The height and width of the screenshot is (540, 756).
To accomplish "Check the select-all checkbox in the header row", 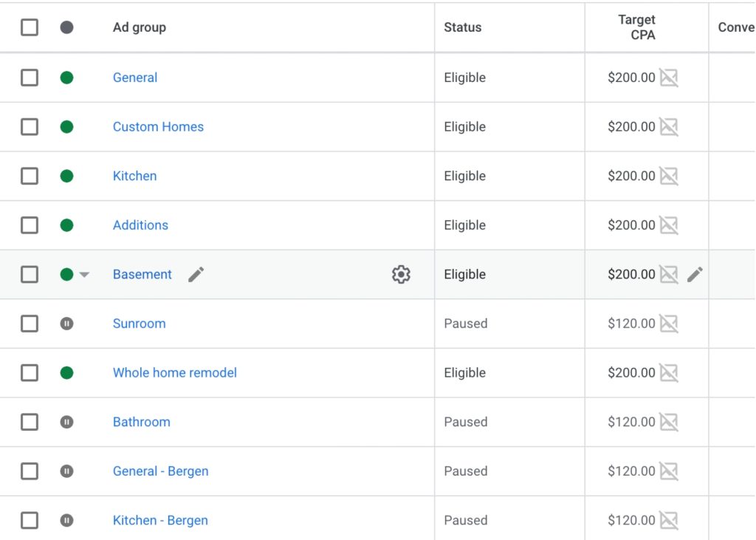I will tap(30, 27).
